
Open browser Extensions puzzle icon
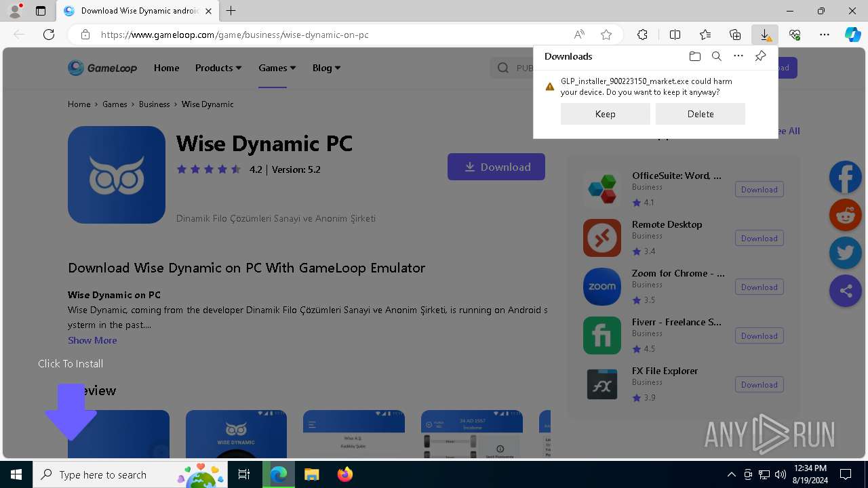[642, 35]
